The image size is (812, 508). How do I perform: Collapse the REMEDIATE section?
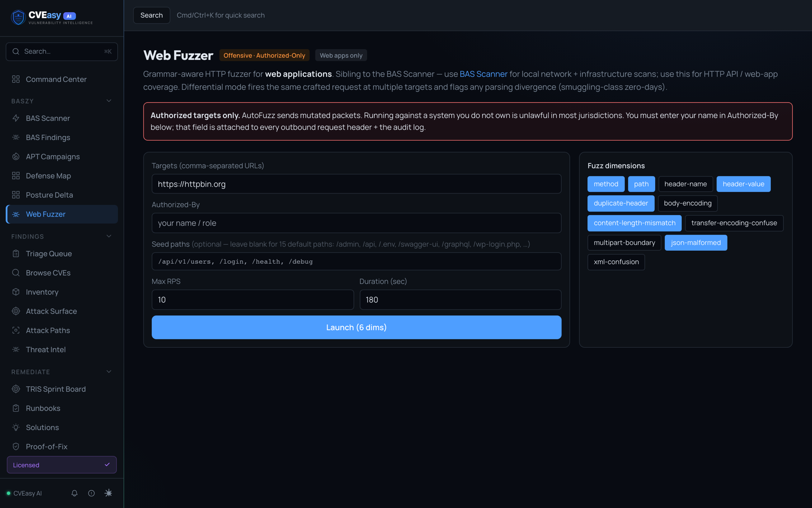click(109, 372)
